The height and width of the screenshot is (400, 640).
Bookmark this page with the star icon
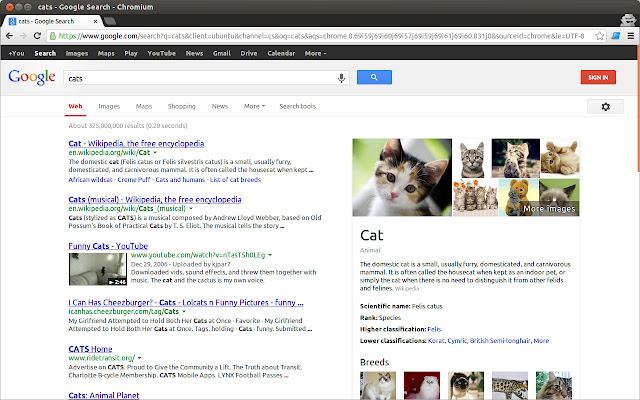point(600,36)
